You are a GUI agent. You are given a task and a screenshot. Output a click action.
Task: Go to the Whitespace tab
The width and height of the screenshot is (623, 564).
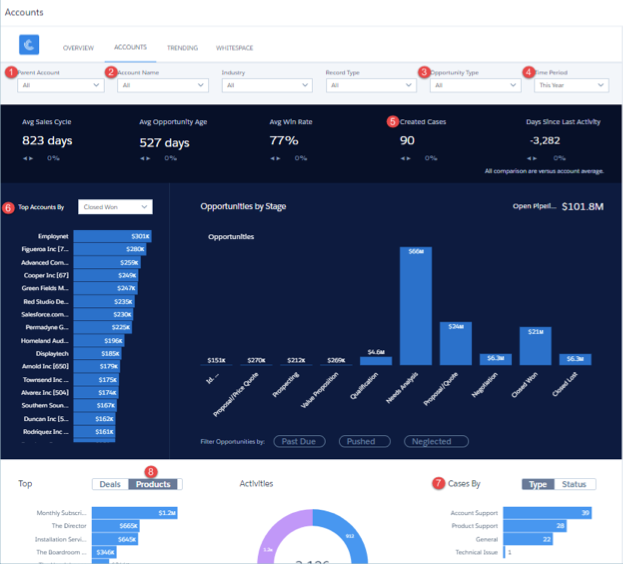pyautogui.click(x=234, y=48)
